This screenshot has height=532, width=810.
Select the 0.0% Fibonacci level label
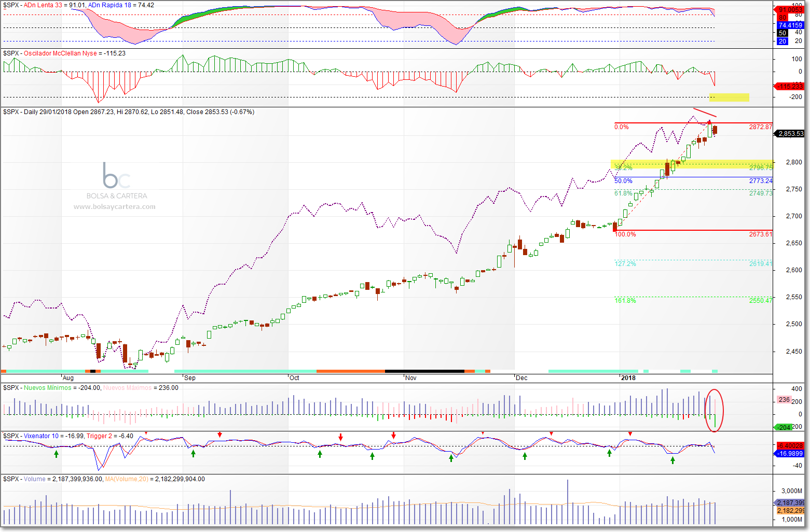(621, 127)
